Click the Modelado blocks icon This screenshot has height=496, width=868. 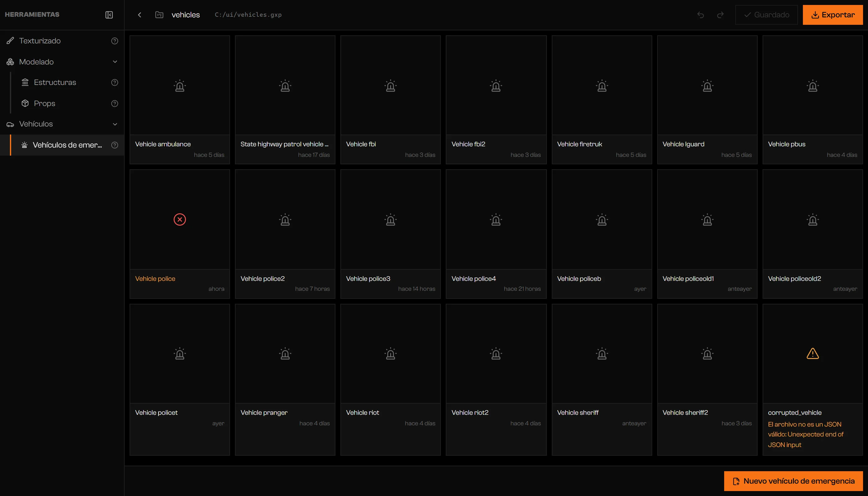point(10,62)
